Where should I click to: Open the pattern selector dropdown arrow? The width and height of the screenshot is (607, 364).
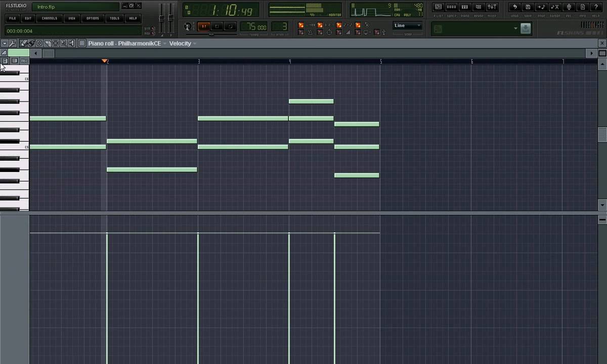(515, 29)
